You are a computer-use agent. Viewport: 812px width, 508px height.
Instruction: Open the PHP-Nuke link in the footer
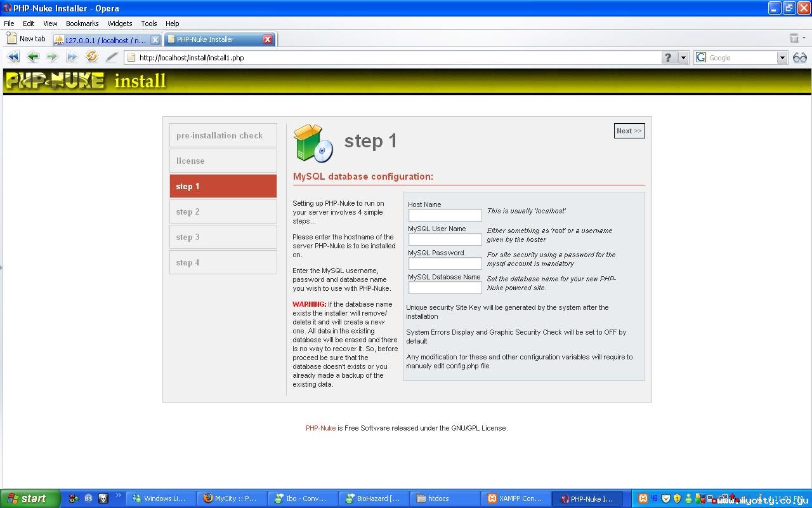(x=320, y=428)
